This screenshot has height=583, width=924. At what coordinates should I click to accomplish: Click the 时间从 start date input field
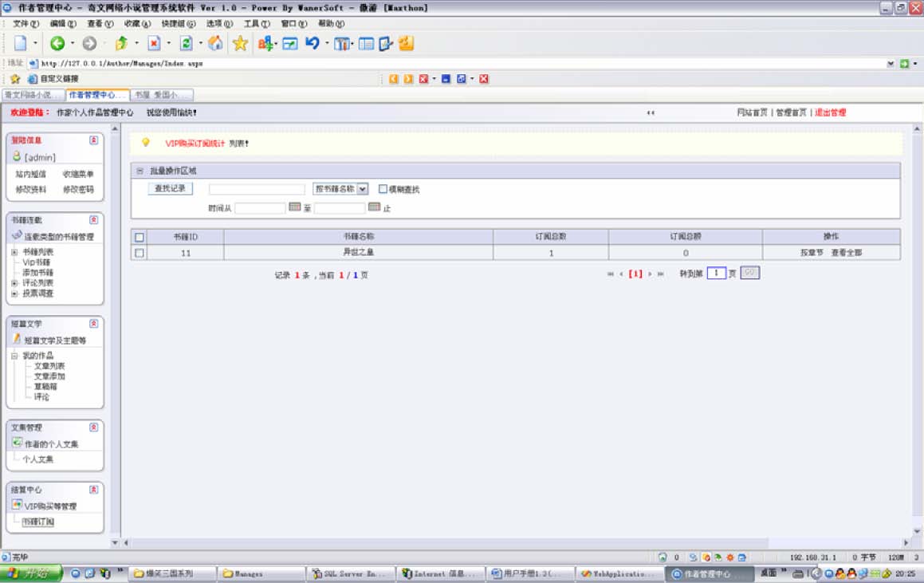point(260,208)
